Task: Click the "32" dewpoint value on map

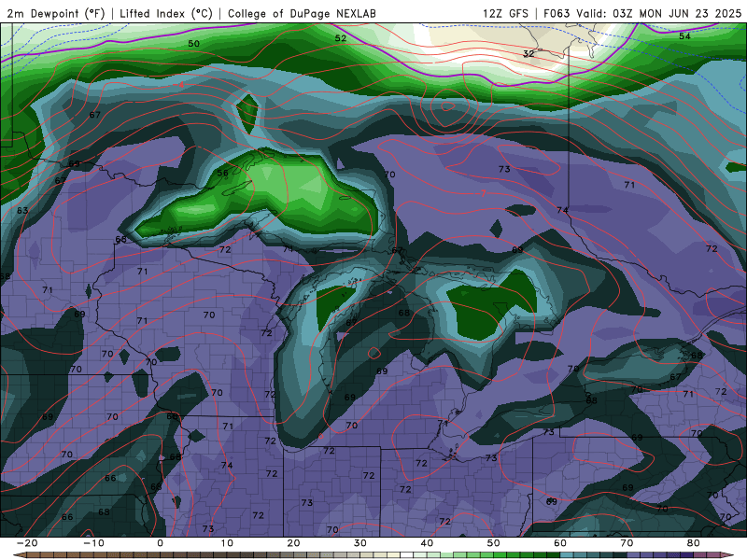Action: point(529,54)
